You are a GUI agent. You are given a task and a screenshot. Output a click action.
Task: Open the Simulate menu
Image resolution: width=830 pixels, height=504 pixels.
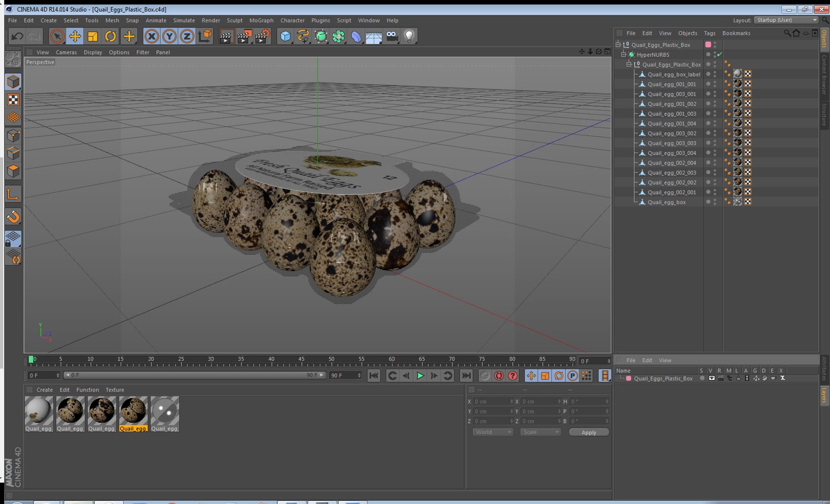pyautogui.click(x=184, y=21)
